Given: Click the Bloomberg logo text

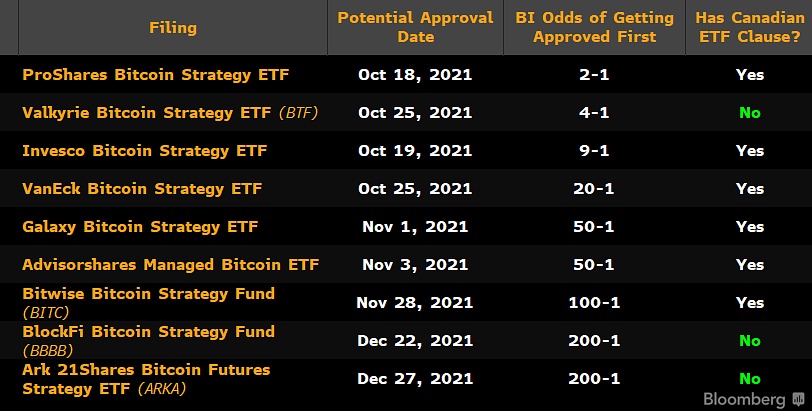Looking at the screenshot, I should [x=750, y=398].
